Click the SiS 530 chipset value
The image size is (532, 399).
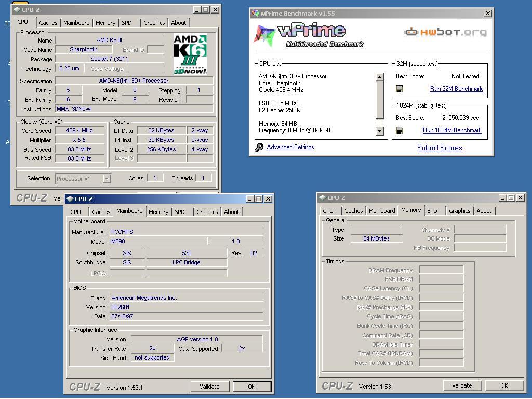point(187,253)
